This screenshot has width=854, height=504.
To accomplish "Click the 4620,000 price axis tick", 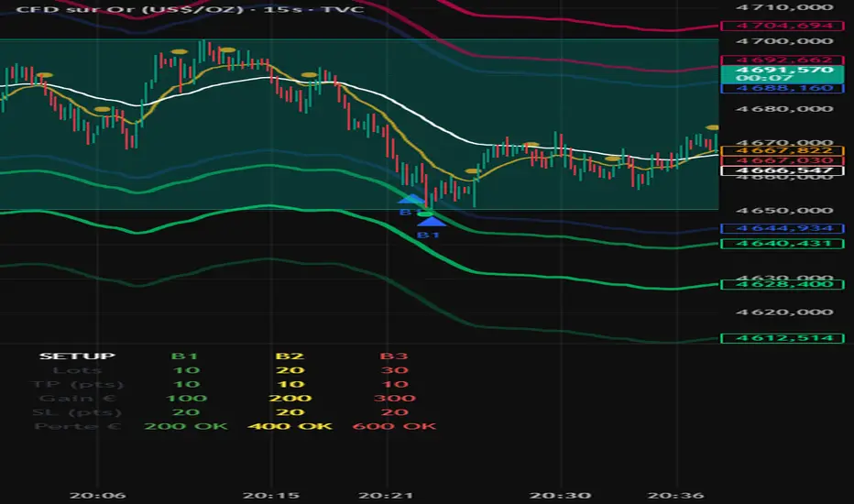I will (784, 312).
